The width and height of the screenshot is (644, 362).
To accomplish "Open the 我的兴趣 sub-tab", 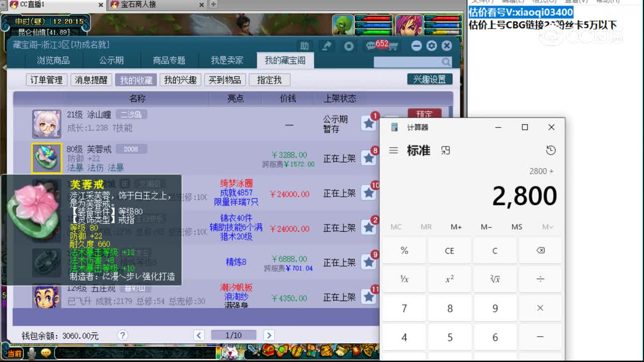I will (x=180, y=80).
